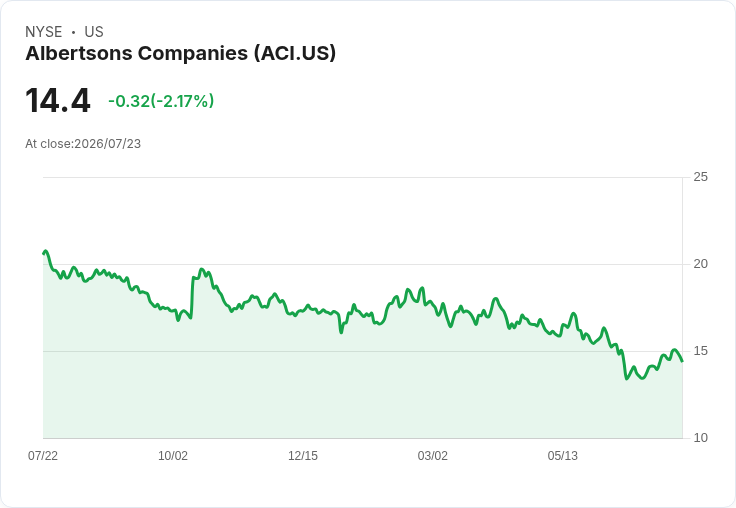Viewport: 736px width, 508px height.
Task: Click the Albertsons Companies (ACI.US) title
Action: click(x=181, y=53)
